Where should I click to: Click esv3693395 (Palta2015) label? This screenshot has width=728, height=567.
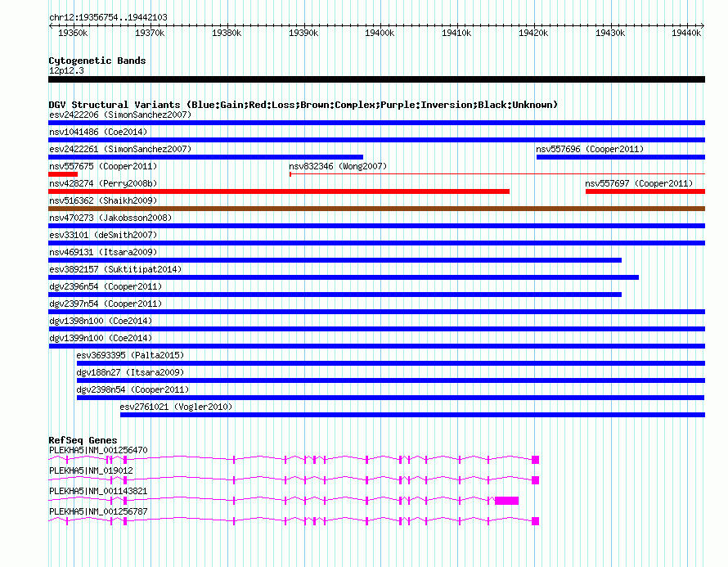(x=130, y=355)
